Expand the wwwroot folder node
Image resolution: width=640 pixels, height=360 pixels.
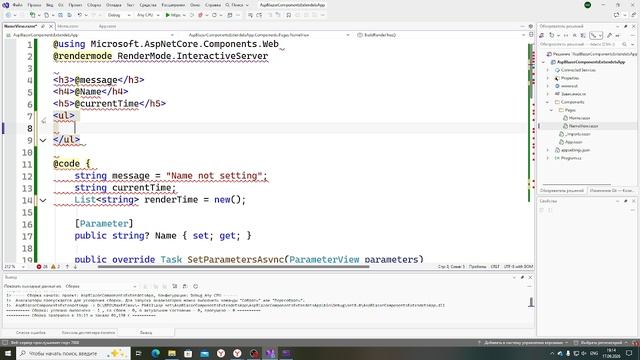(x=548, y=86)
